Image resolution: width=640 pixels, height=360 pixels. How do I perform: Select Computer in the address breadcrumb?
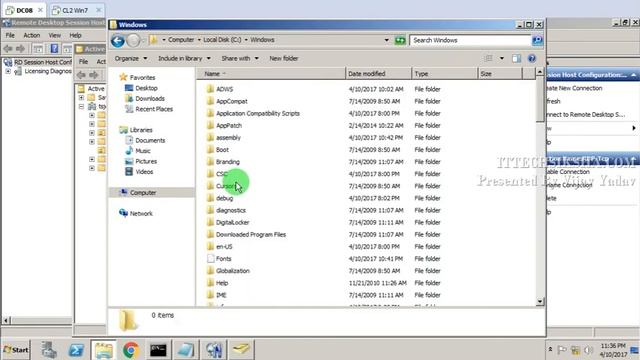pos(181,40)
